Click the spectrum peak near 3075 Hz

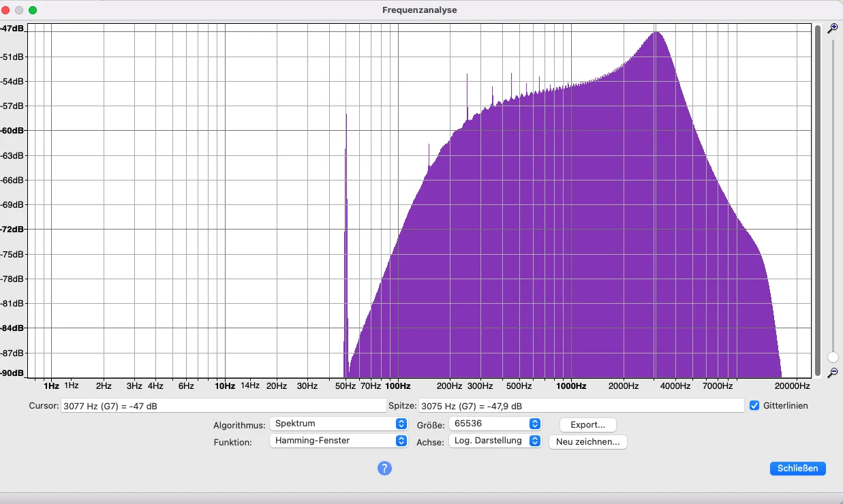coord(656,34)
